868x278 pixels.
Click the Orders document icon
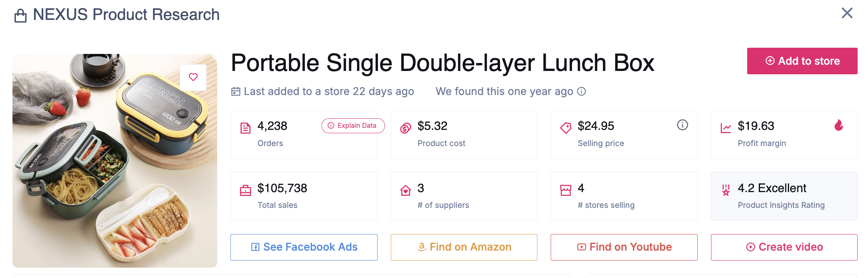coord(245,128)
